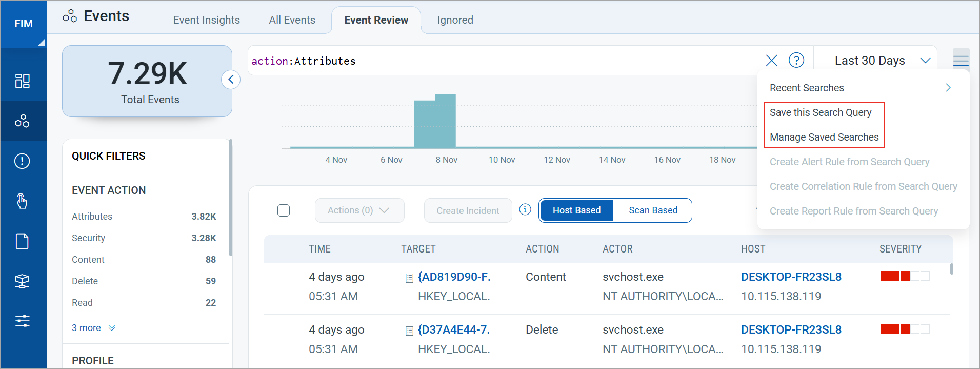This screenshot has height=369, width=980.
Task: Sort by the ACTION column header
Action: click(542, 249)
